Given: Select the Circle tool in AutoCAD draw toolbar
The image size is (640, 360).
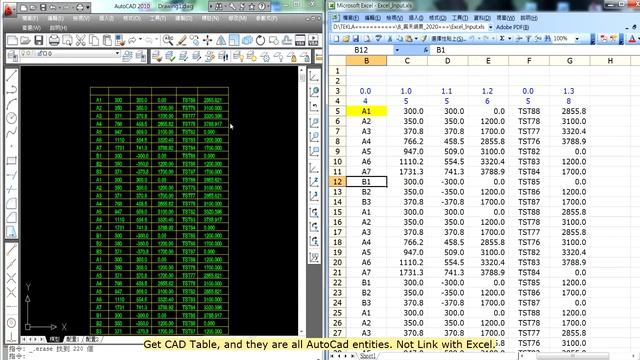Looking at the screenshot, I should (x=11, y=118).
